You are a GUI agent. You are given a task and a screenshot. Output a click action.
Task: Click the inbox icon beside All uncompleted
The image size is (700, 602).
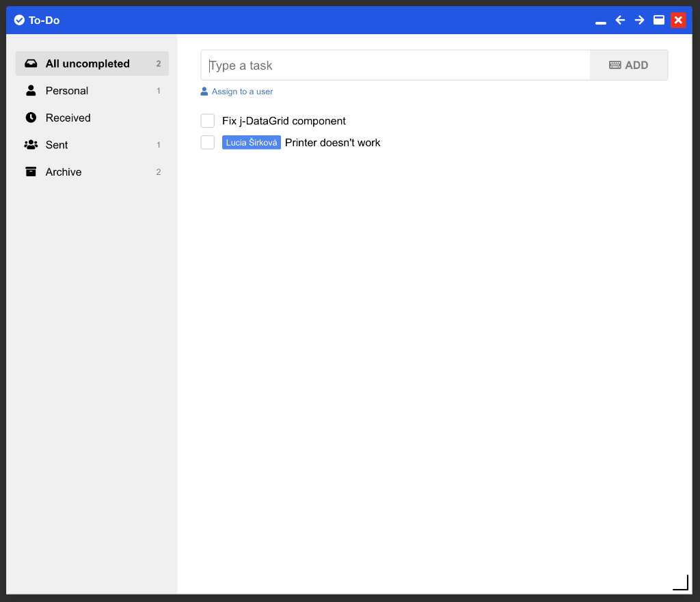31,63
